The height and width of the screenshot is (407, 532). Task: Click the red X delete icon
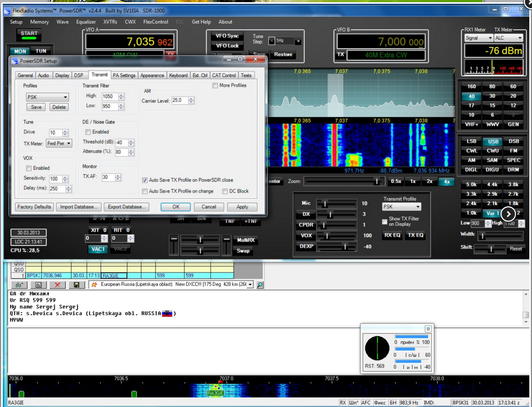pyautogui.click(x=57, y=284)
